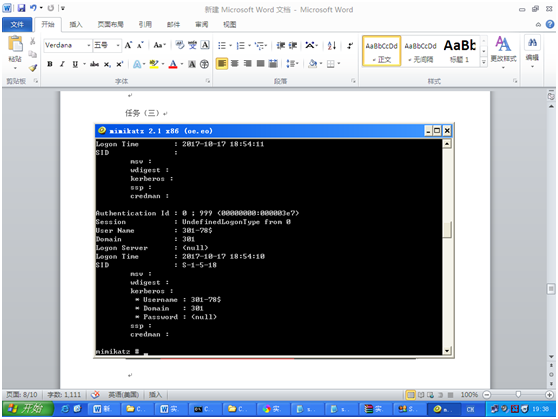558x419 pixels.
Task: Click the Undo icon in quick access toolbar
Action: point(33,8)
